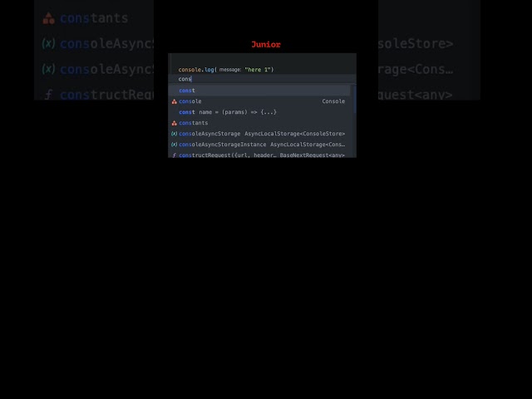
Task: Click the red icon beside "constants"
Action: pyautogui.click(x=174, y=123)
